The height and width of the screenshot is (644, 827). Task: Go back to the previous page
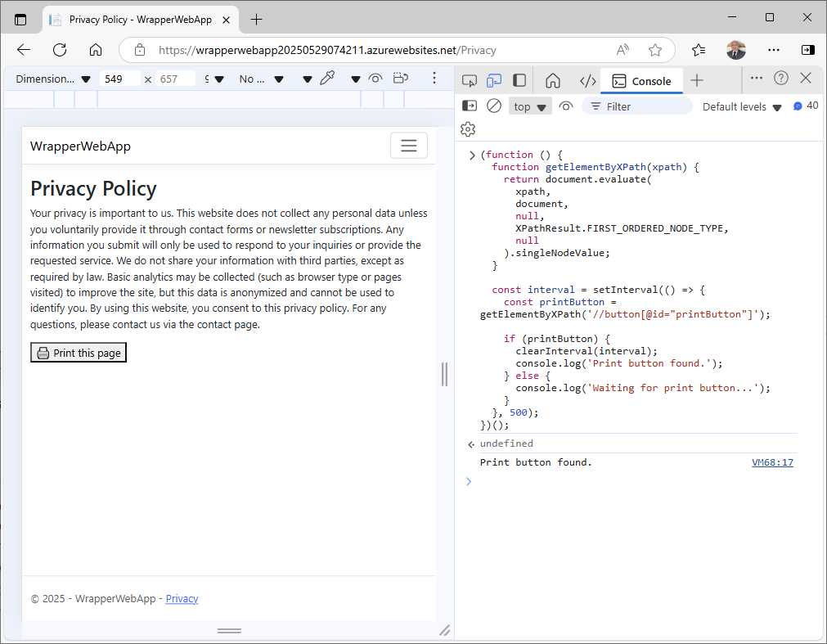click(24, 50)
